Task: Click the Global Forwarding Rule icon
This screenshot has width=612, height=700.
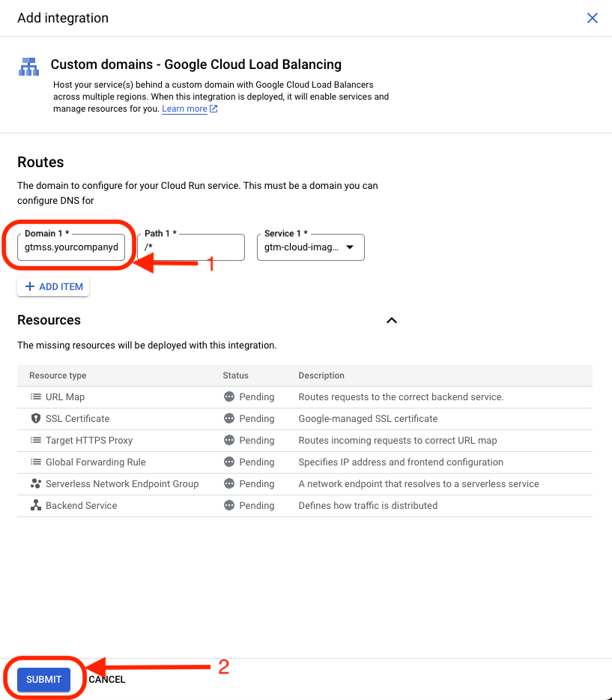Action: click(x=35, y=462)
